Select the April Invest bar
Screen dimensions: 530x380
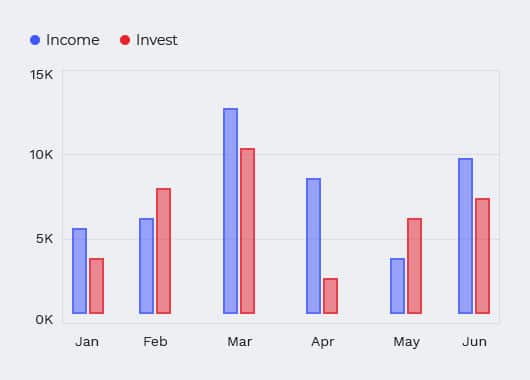coord(331,296)
